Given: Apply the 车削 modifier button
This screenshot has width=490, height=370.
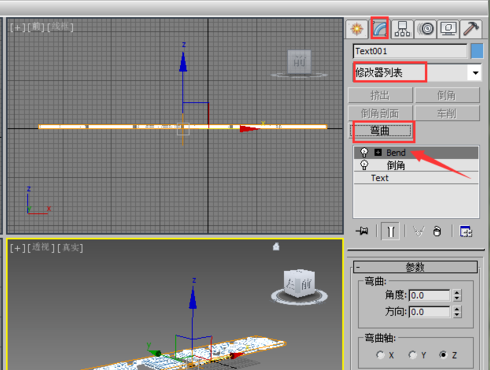Looking at the screenshot, I should click(x=447, y=113).
